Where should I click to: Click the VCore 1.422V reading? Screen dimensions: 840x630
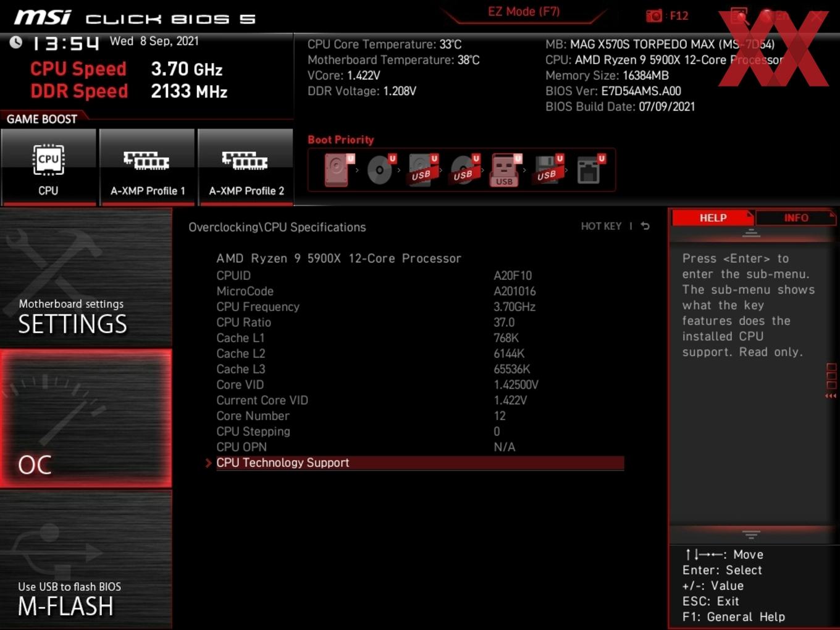344,75
